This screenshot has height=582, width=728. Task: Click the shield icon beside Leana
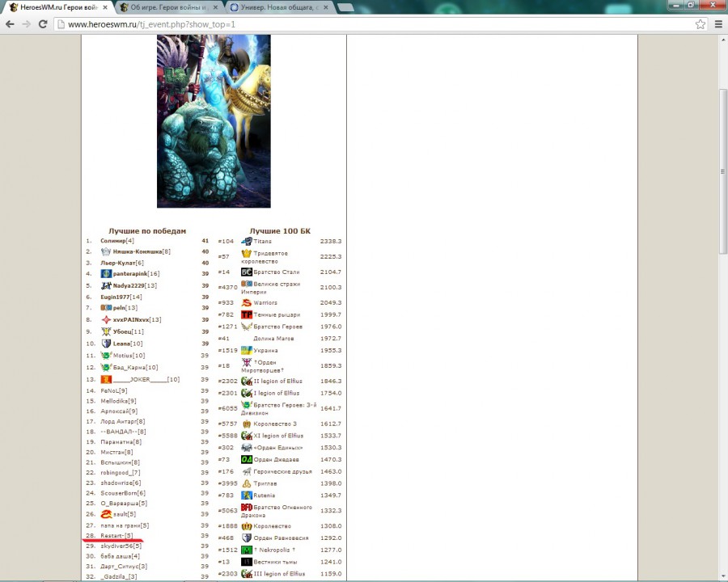click(x=106, y=344)
